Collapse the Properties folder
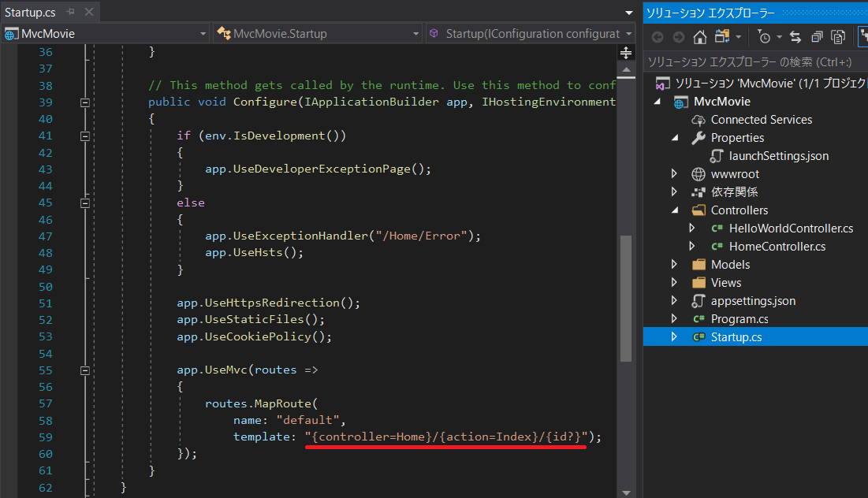868x498 pixels. (x=675, y=138)
